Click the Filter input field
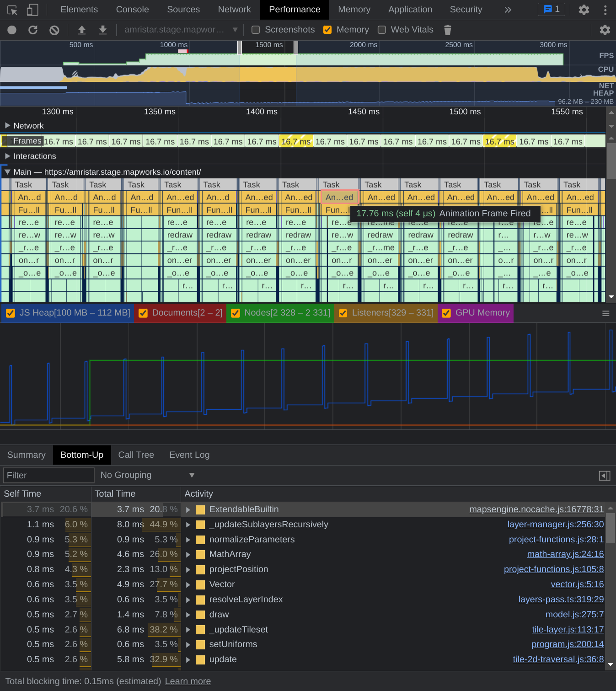Viewport: 616px width, 691px height. pos(48,475)
